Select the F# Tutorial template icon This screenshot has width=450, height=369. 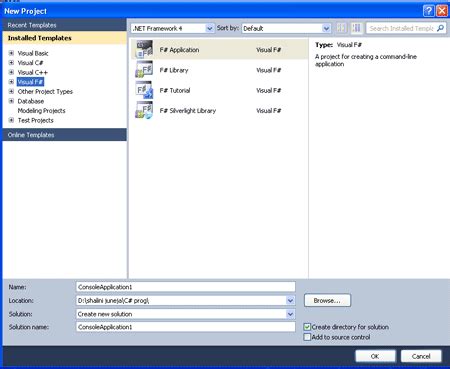(144, 90)
